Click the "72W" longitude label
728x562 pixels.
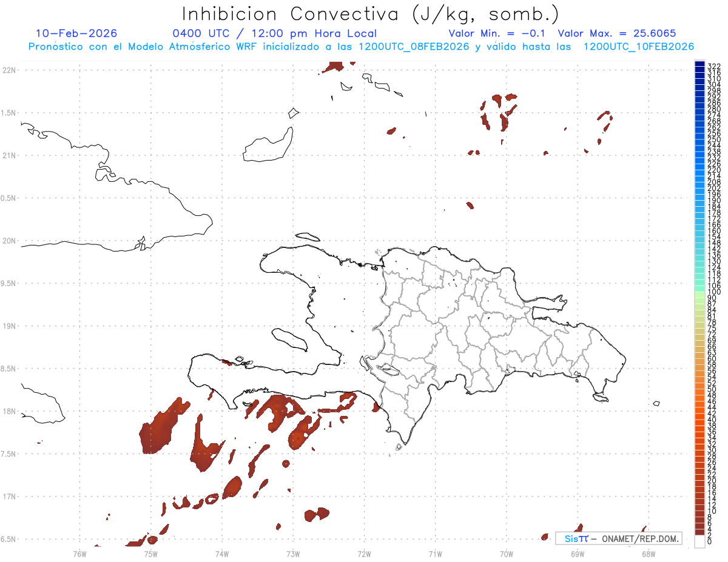(x=364, y=554)
